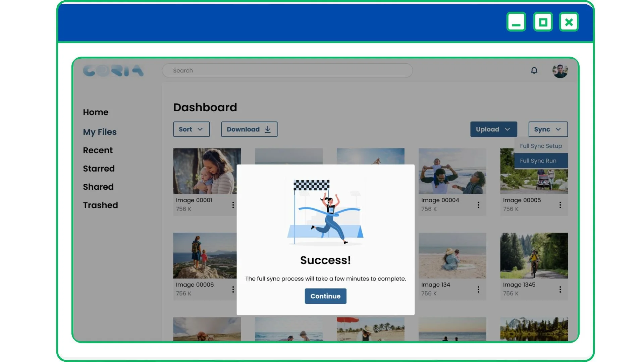644x362 pixels.
Task: Go to My Files in sidebar
Action: click(x=100, y=132)
